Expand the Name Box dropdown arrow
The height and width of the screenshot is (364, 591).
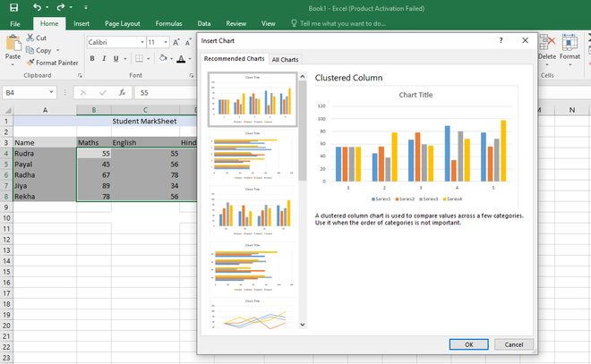click(x=53, y=92)
